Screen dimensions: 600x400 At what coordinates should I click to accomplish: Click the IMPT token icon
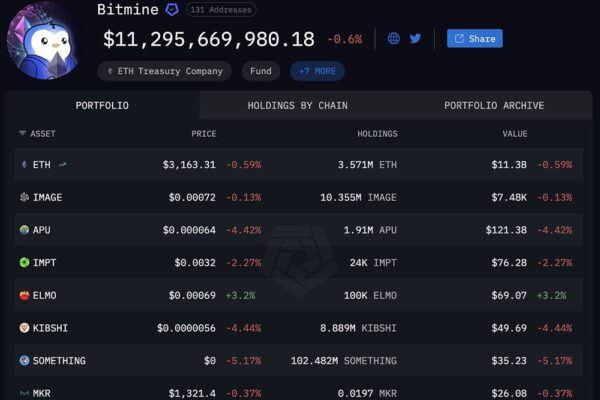pos(25,263)
